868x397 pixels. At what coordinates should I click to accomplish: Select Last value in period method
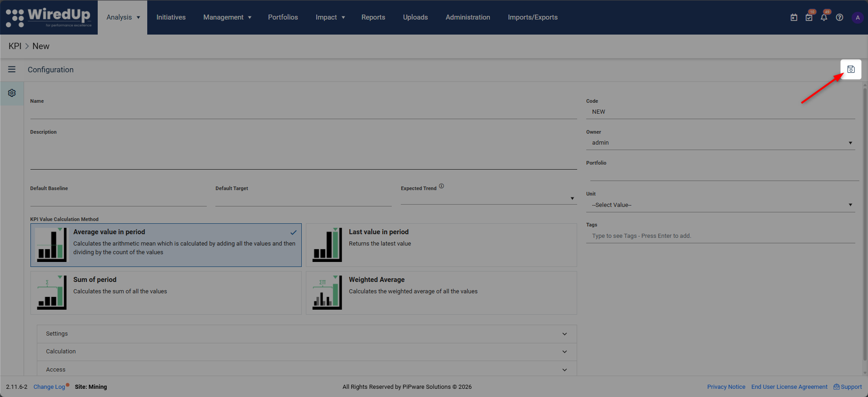click(441, 245)
